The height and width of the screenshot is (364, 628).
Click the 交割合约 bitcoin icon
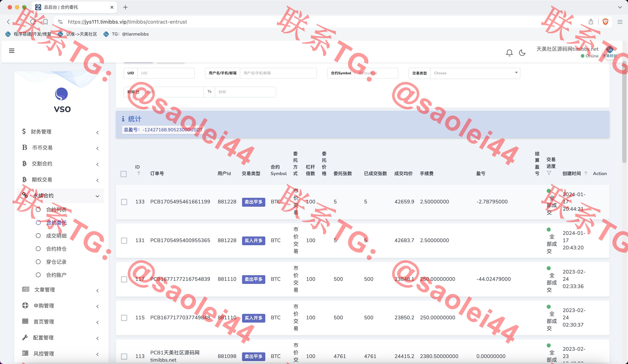click(x=24, y=164)
